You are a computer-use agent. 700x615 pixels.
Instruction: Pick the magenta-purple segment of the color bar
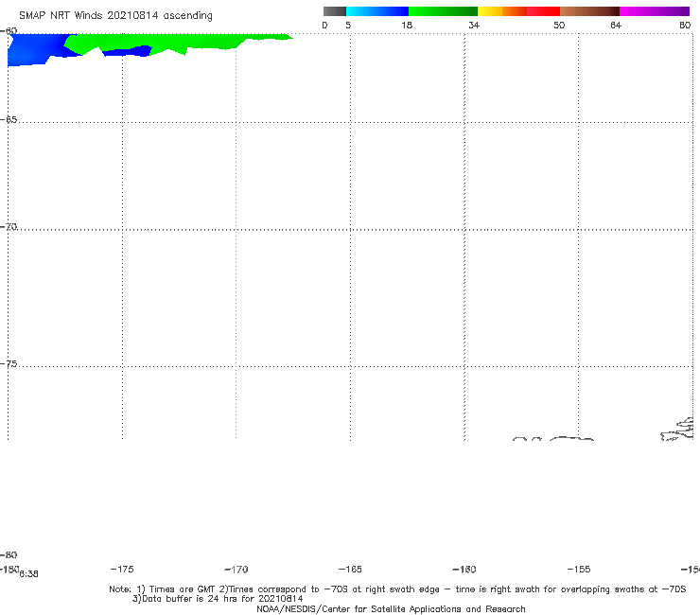coord(655,11)
